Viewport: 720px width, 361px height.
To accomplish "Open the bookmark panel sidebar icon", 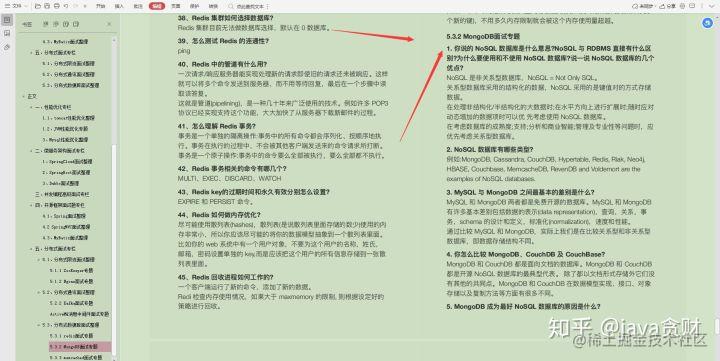I will pyautogui.click(x=7, y=20).
